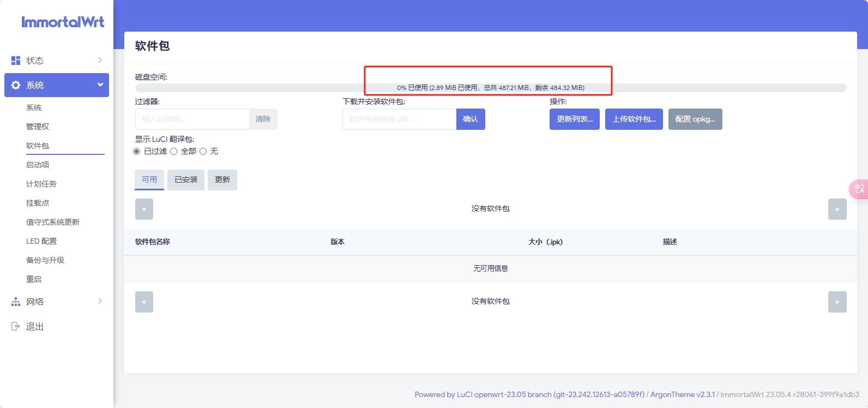Focus the package name or URL input
This screenshot has height=408, width=868.
pos(400,119)
